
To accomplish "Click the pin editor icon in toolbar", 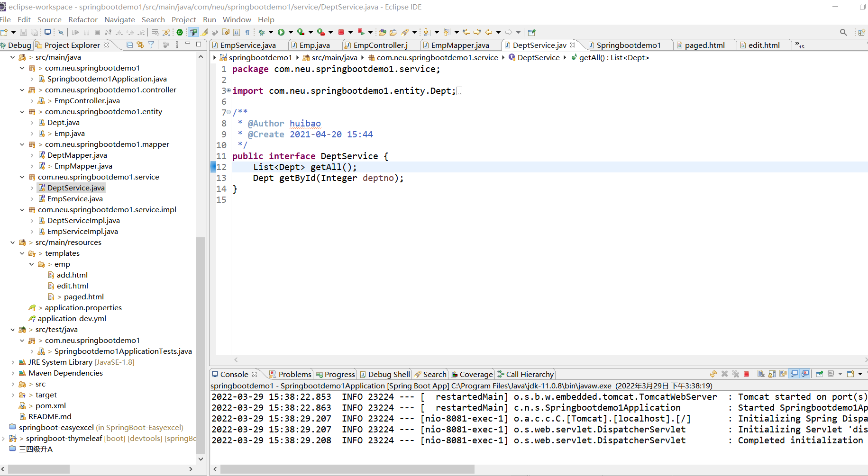I will (x=531, y=32).
